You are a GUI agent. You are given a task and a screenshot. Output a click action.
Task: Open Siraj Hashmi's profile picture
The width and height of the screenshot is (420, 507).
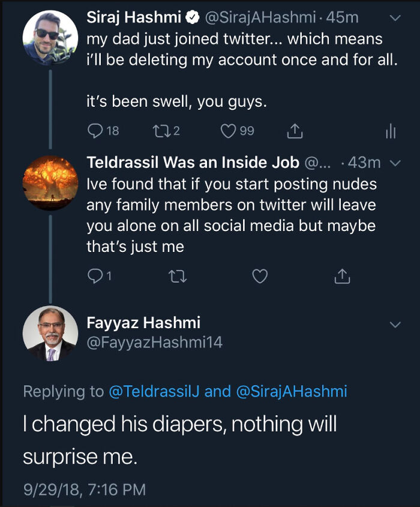tap(50, 38)
